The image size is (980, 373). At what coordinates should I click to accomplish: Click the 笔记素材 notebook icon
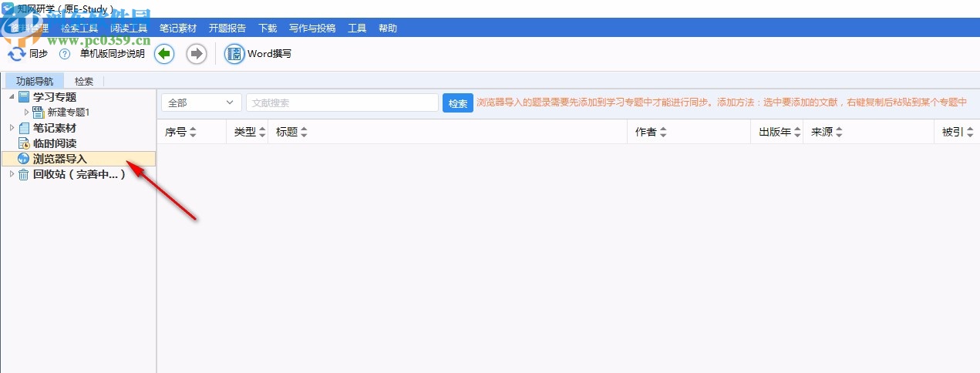pyautogui.click(x=24, y=128)
